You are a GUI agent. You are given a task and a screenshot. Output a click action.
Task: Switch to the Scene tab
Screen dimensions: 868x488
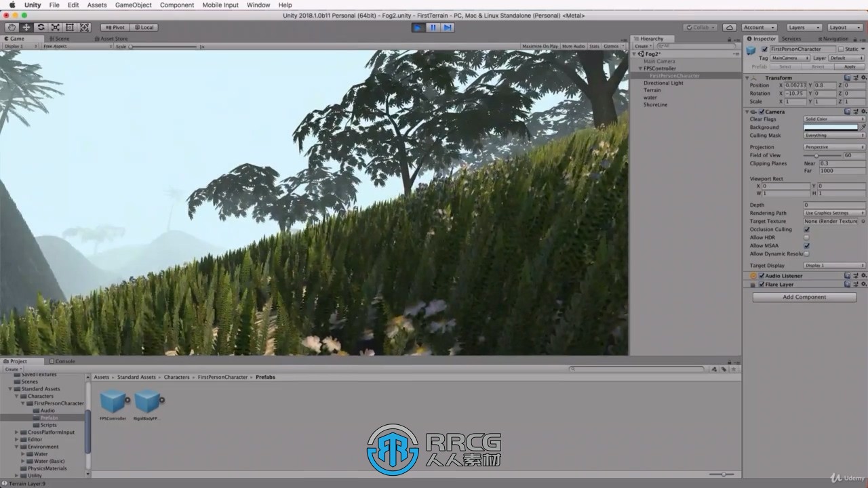[x=59, y=39]
